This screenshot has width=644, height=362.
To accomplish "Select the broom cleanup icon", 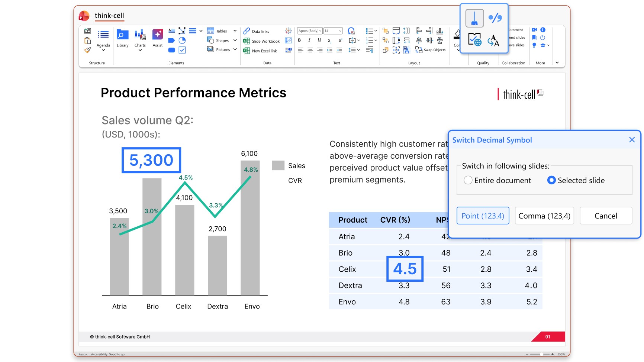I will [474, 18].
